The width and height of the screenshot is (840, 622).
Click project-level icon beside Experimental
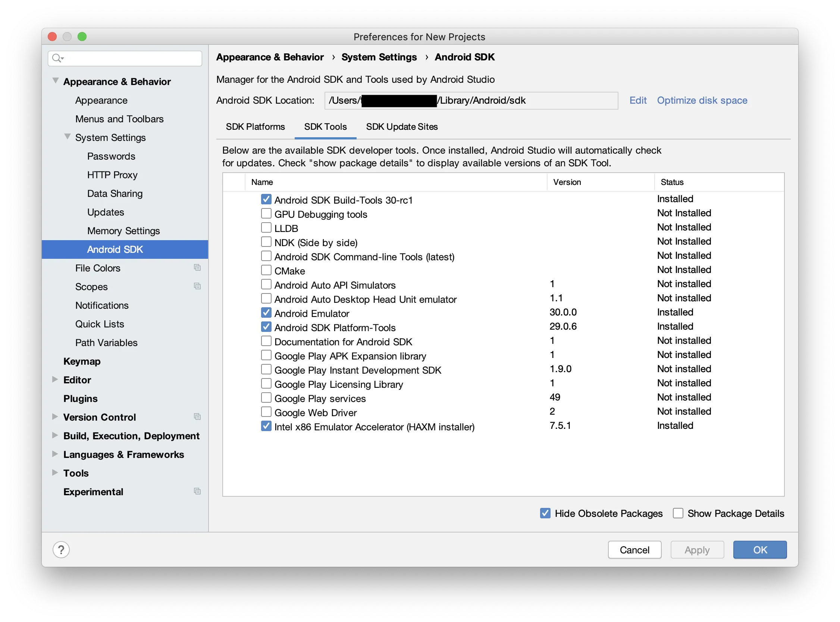[197, 491]
